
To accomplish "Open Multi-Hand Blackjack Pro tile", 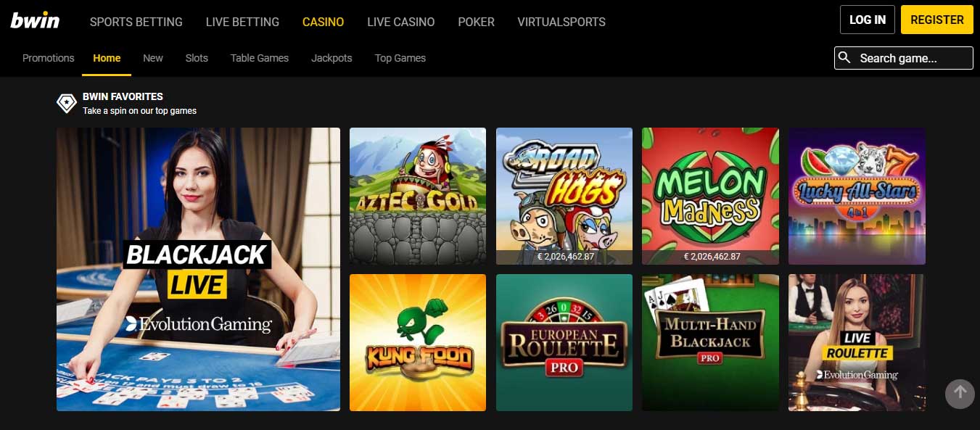I will pyautogui.click(x=710, y=342).
